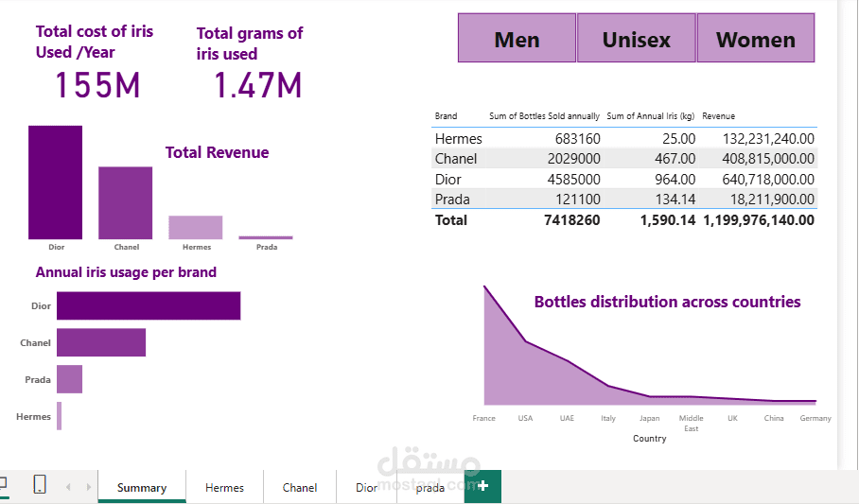Viewport: 859px width, 504px height.
Task: Click the France label on country axis
Action: pos(483,418)
